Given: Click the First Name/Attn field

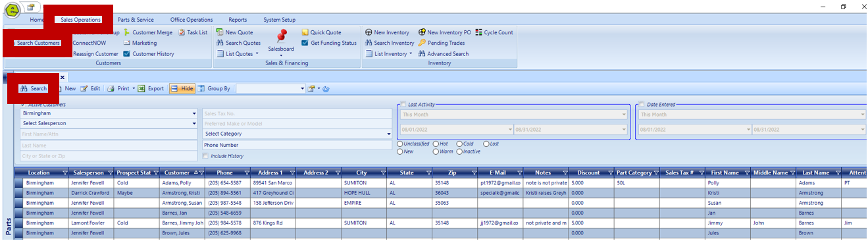Looking at the screenshot, I should 109,134.
